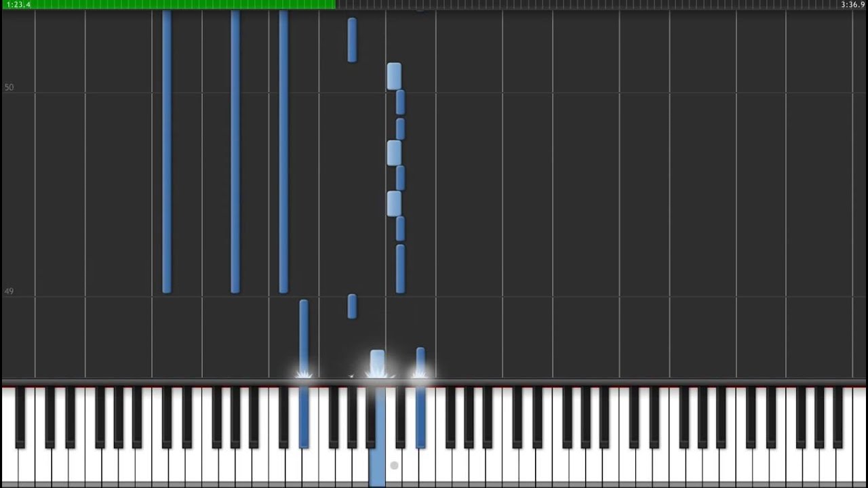Click the highlighted D-sharp black key left of middle C
Screen dimensions: 868x488
(x=304, y=416)
